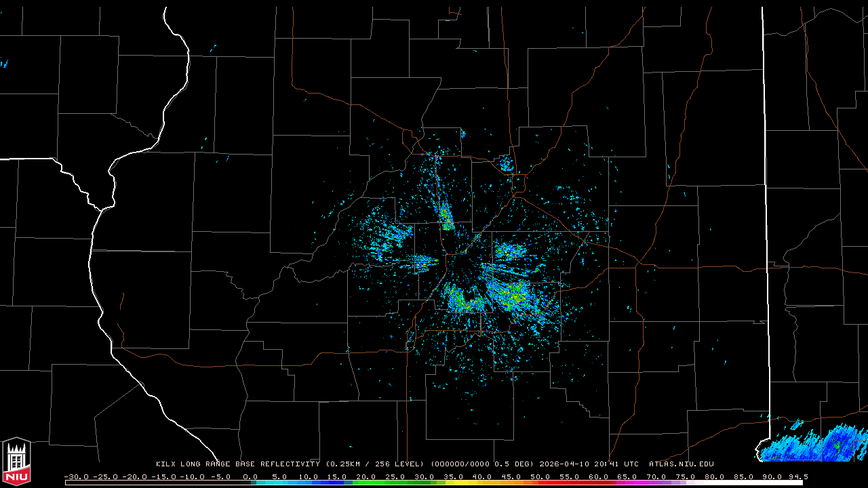Click the "40.0" reflectivity scale label
Viewport: 868px width, 488px height.
tap(484, 477)
